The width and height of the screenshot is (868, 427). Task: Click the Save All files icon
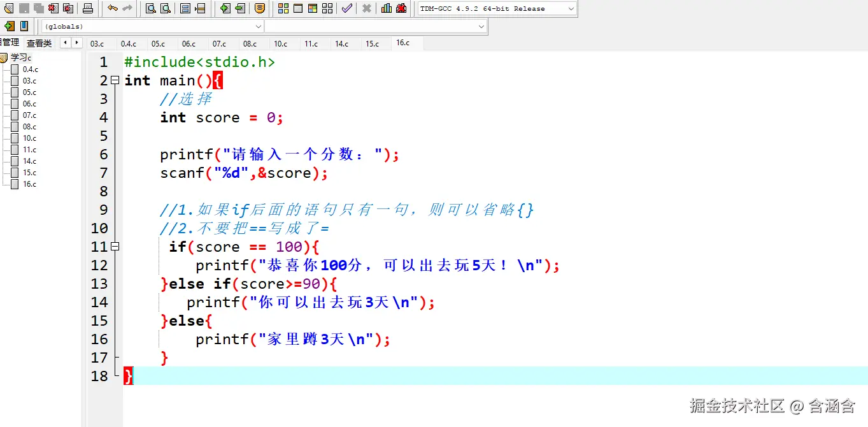coord(39,8)
